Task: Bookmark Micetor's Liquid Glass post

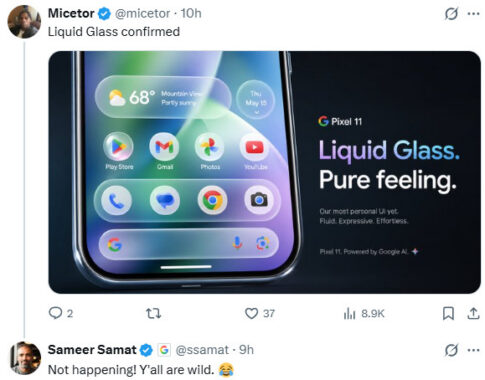Action: coord(448,313)
